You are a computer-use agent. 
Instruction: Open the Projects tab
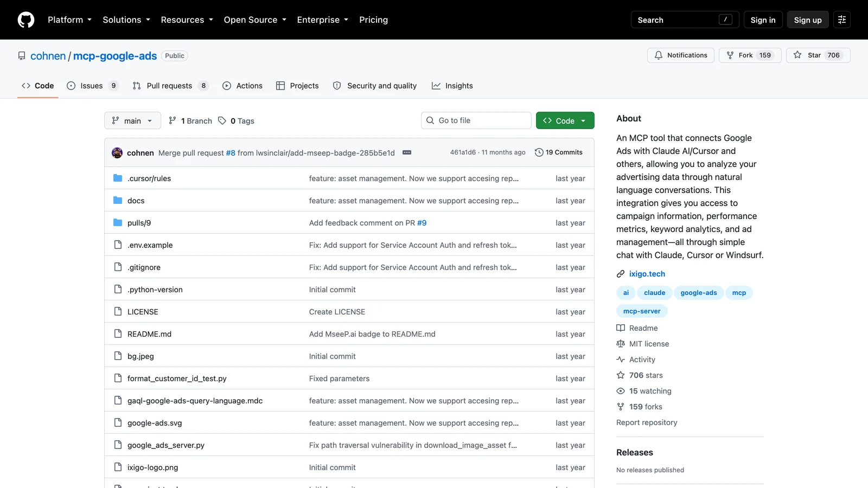coord(297,86)
